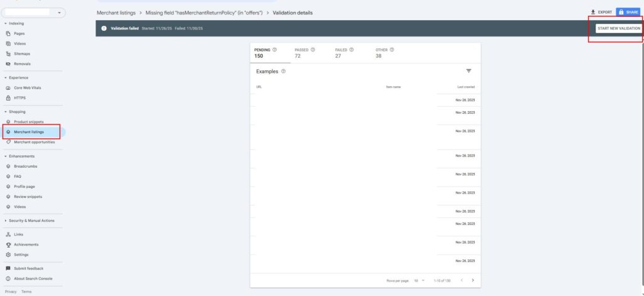
Task: Click the Export button
Action: point(601,13)
